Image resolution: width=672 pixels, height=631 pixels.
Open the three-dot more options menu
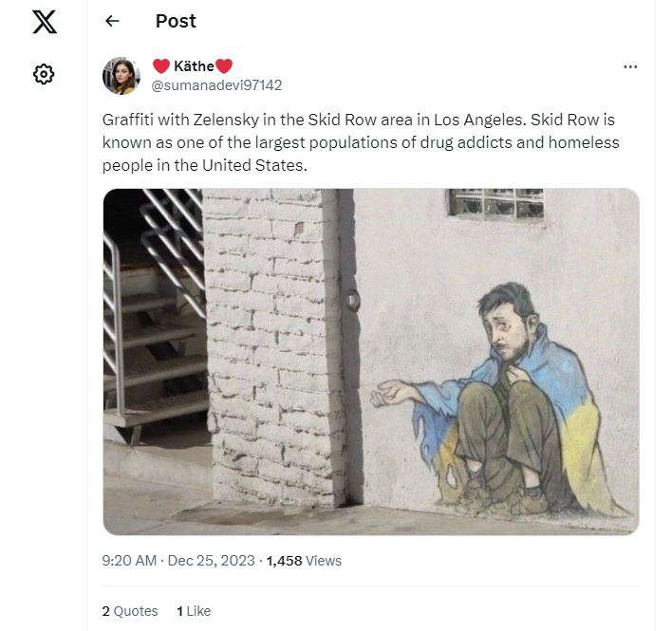point(630,66)
